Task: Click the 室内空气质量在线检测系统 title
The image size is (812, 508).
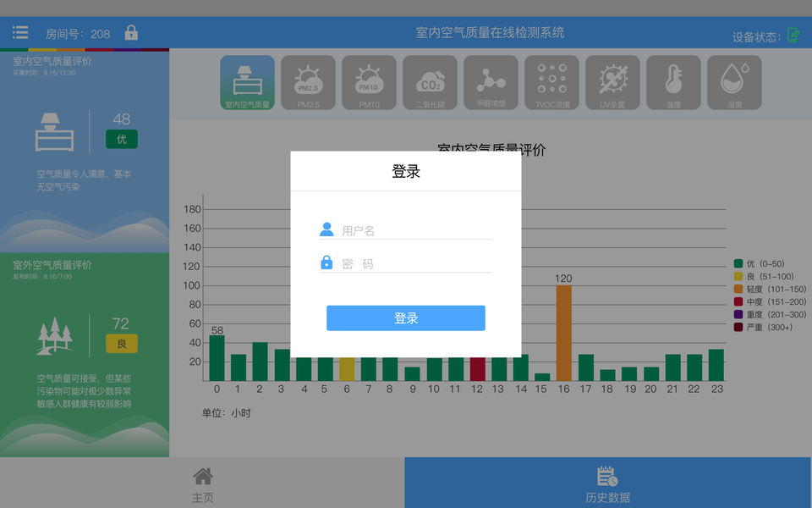Action: (x=490, y=33)
